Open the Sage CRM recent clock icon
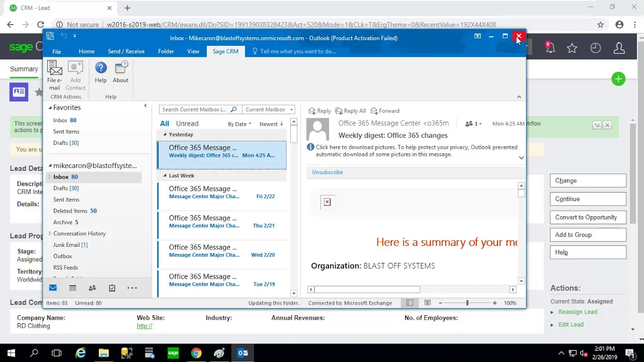The height and width of the screenshot is (362, 644). [596, 48]
